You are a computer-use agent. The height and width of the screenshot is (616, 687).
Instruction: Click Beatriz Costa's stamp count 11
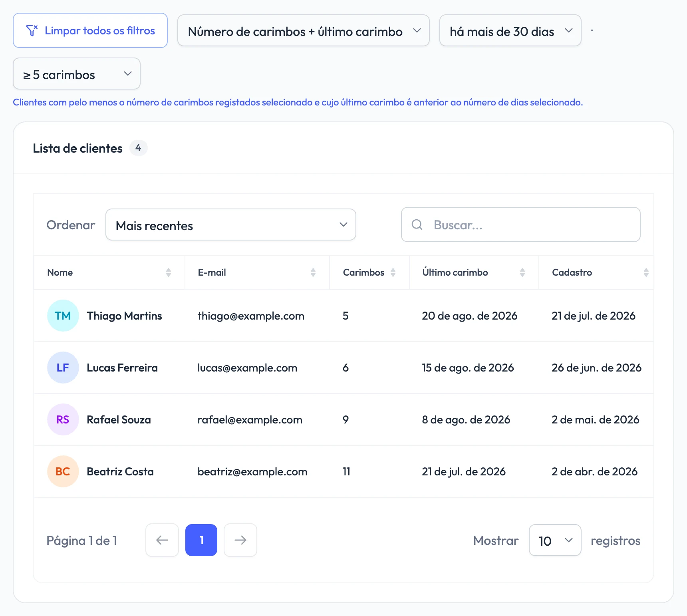346,472
